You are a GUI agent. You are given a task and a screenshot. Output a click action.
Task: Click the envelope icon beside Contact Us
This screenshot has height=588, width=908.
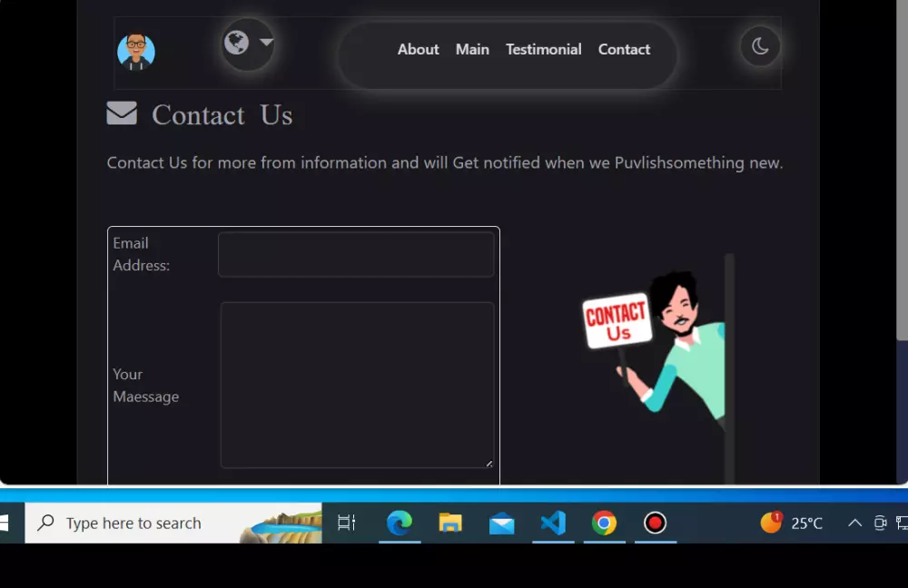tap(122, 113)
